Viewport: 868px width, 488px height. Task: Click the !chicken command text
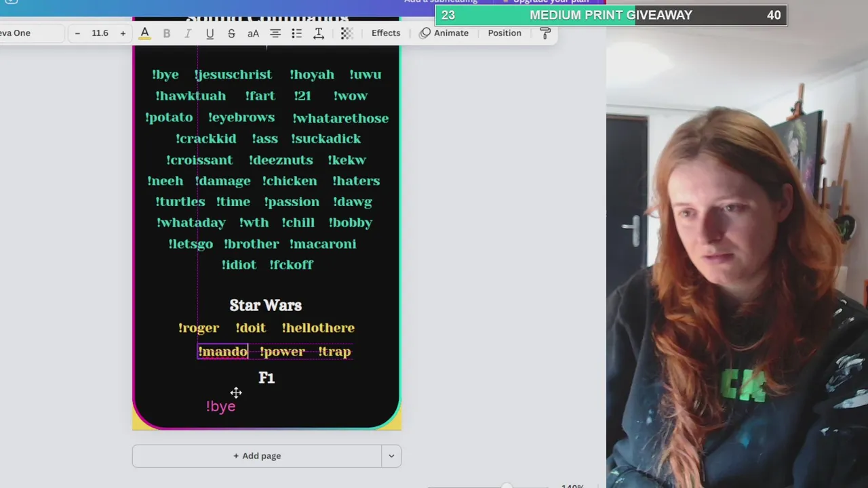290,181
